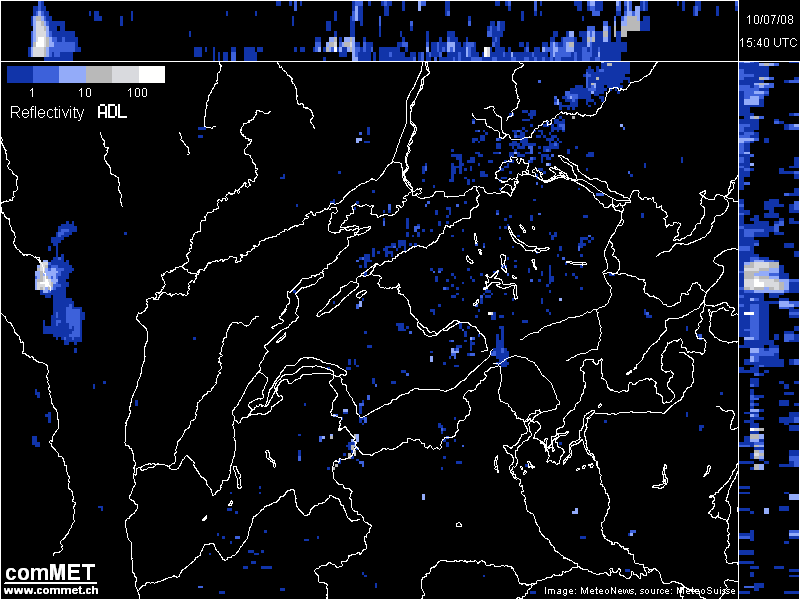The width and height of the screenshot is (800, 600).
Task: Click the light blue legend swatch
Action: pyautogui.click(x=72, y=74)
